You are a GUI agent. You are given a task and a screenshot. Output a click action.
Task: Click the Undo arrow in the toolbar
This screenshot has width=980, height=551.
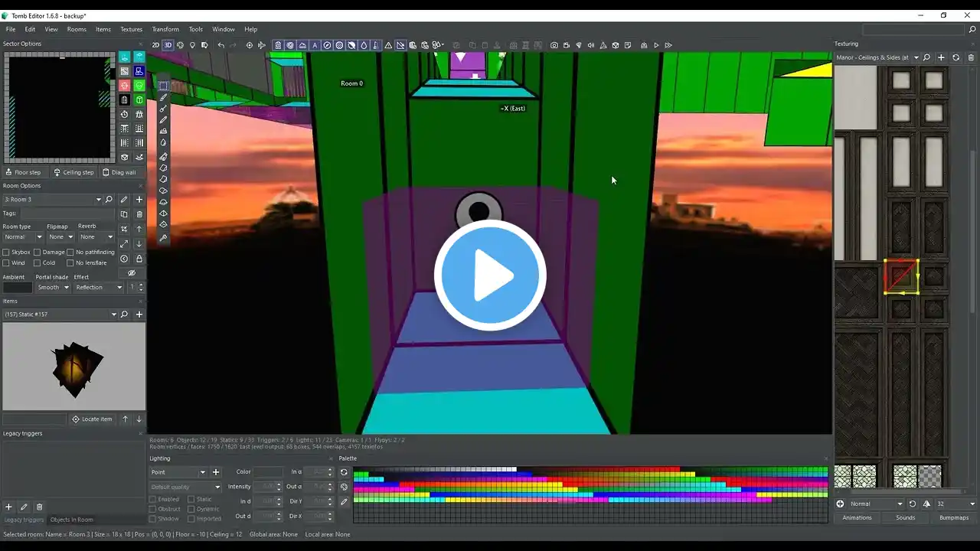coord(221,45)
